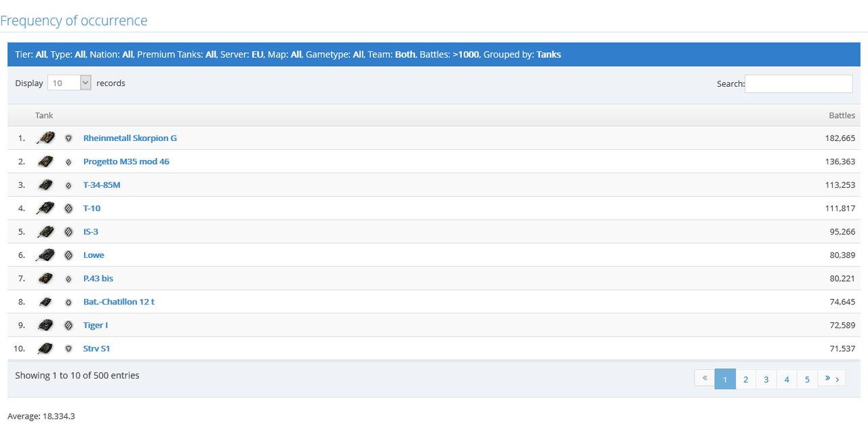Image resolution: width=868 pixels, height=428 pixels.
Task: Click the battle count 113,253
Action: click(x=840, y=184)
